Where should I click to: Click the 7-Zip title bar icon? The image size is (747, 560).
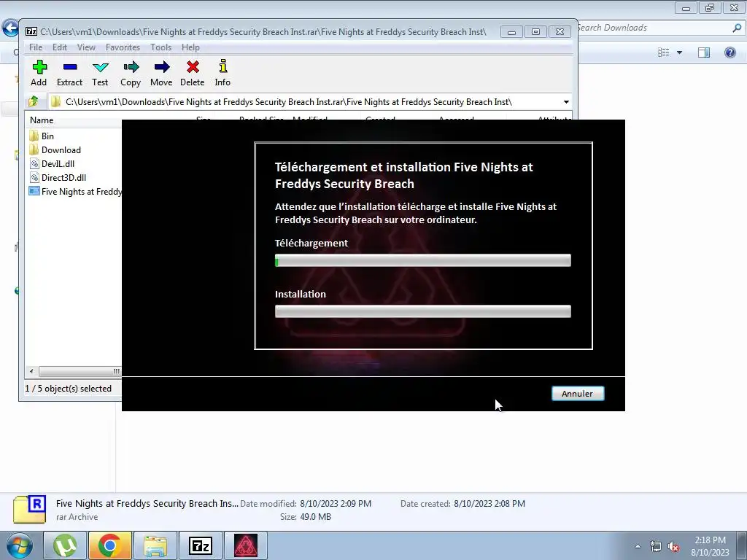pos(31,32)
